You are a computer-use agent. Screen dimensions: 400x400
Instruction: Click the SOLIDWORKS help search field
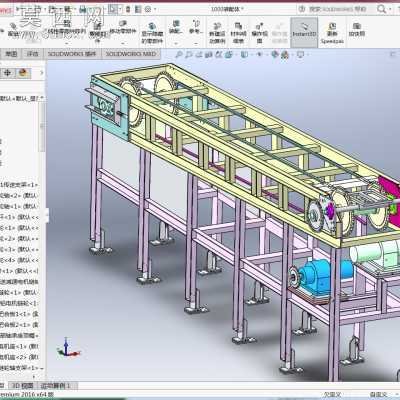click(337, 9)
